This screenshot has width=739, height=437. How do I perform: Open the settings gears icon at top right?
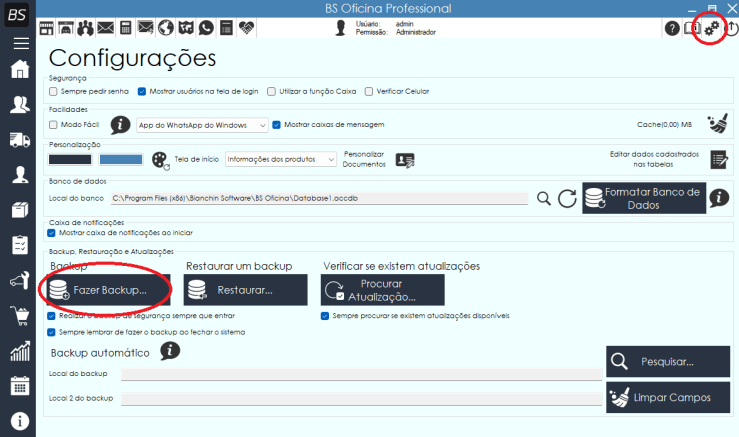[x=711, y=29]
